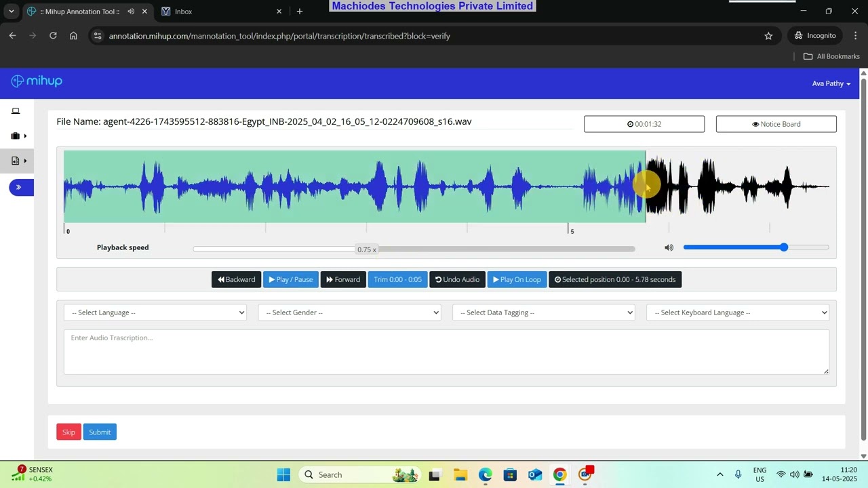The width and height of the screenshot is (868, 488).
Task: Go to the browser home page
Action: (73, 36)
